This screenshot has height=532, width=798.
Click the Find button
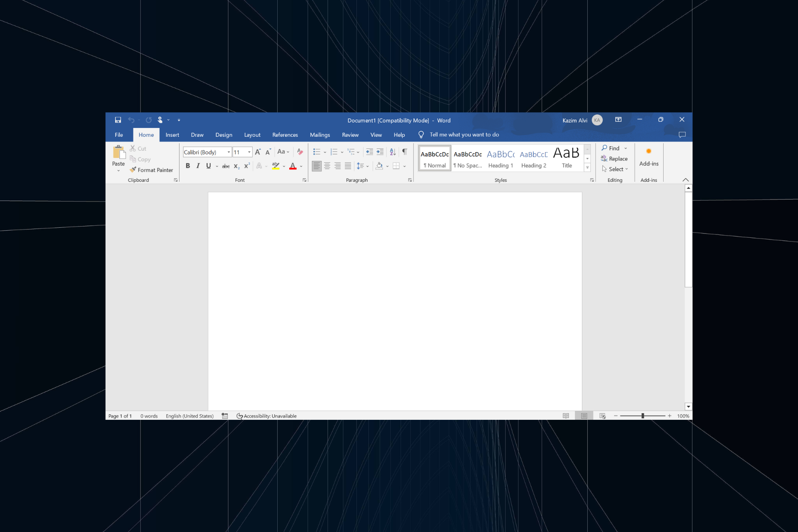point(611,148)
